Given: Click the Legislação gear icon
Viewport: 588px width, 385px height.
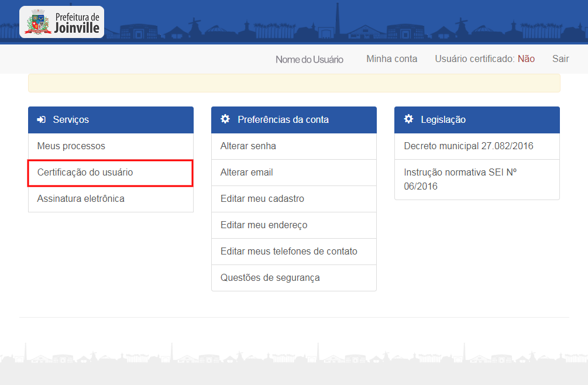Looking at the screenshot, I should [408, 119].
